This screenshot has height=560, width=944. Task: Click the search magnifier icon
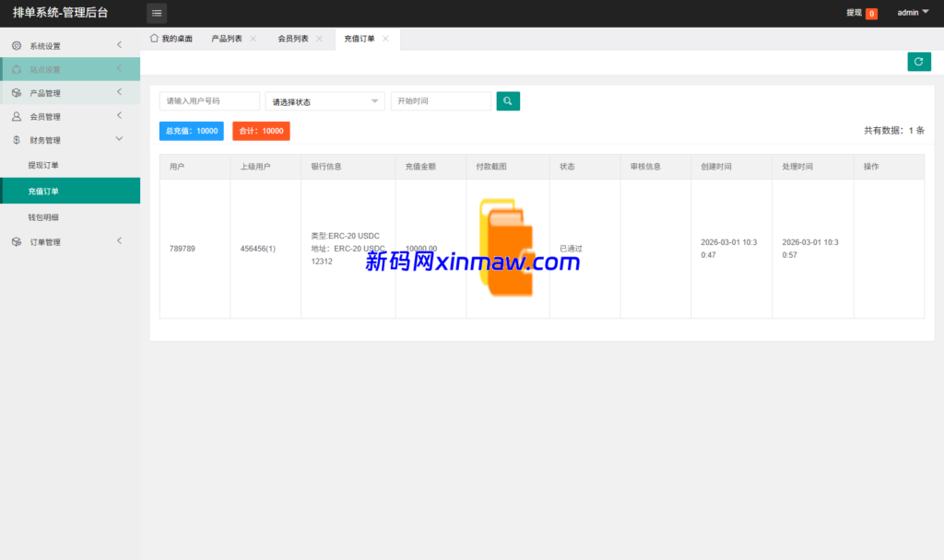pyautogui.click(x=508, y=100)
